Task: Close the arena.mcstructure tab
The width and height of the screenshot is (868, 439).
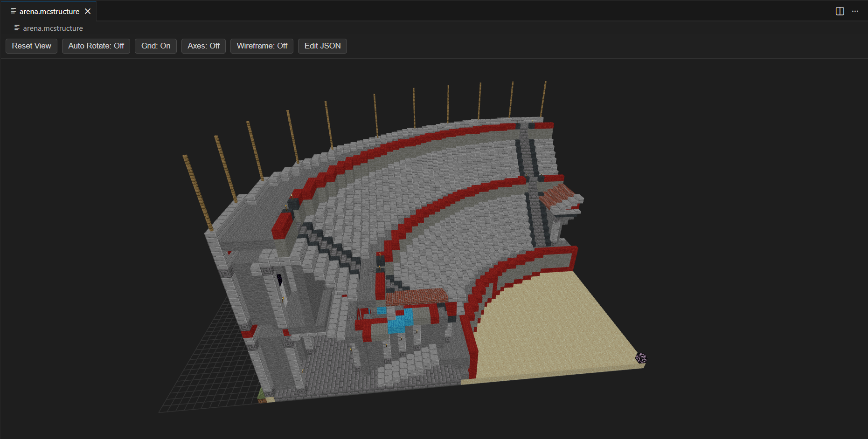Action: (x=88, y=11)
